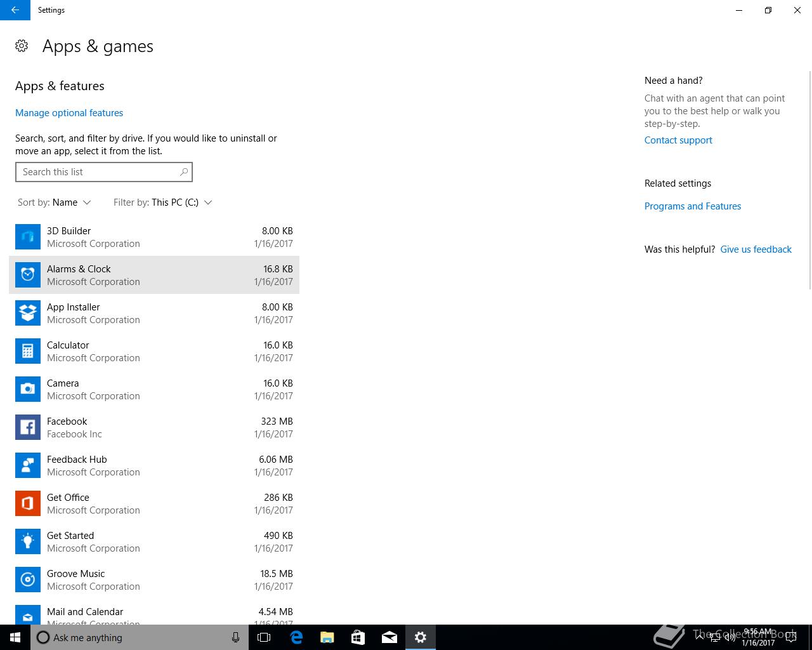Click the 3D Builder app icon
This screenshot has width=812, height=650.
28,237
